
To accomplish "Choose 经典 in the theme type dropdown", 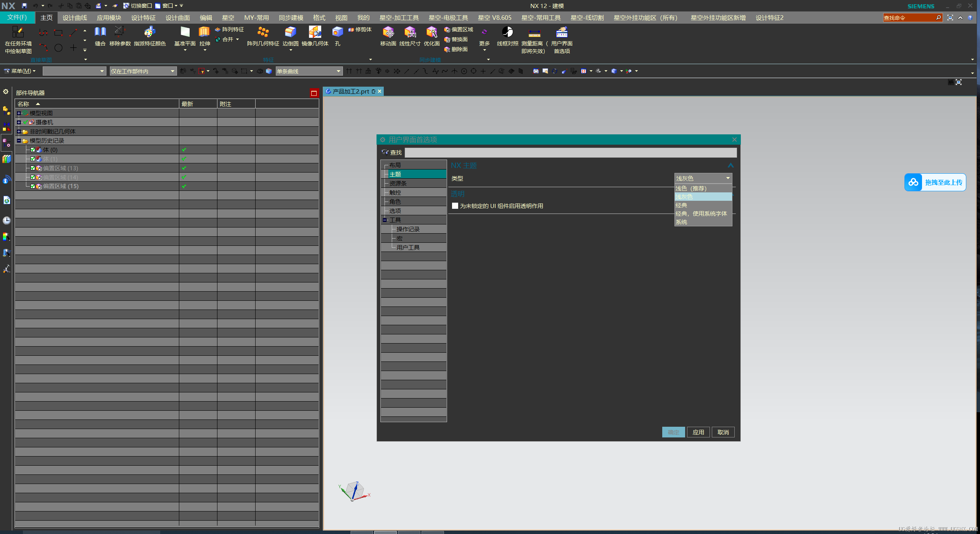I will point(681,205).
